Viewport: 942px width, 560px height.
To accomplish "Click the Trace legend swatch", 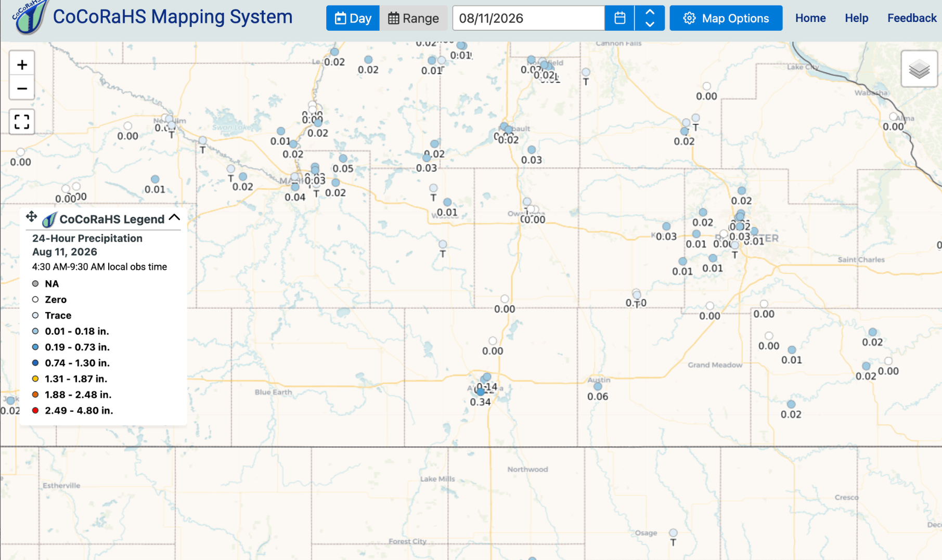I will [35, 315].
